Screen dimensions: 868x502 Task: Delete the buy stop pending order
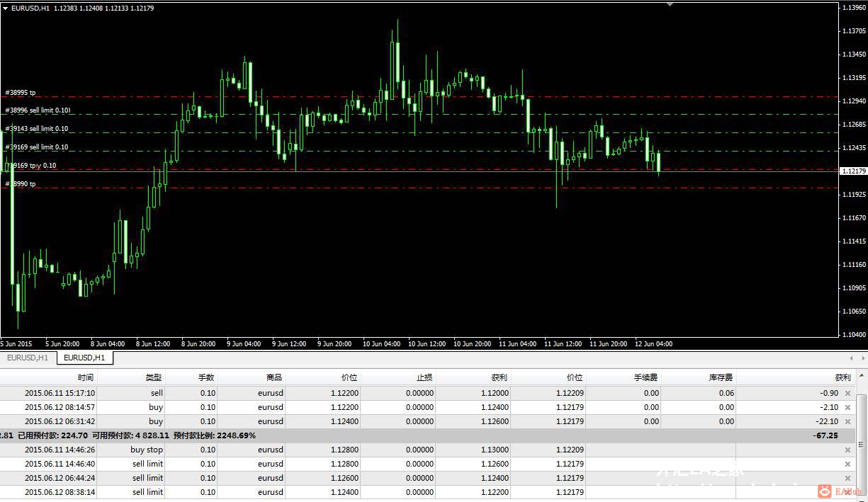(847, 450)
